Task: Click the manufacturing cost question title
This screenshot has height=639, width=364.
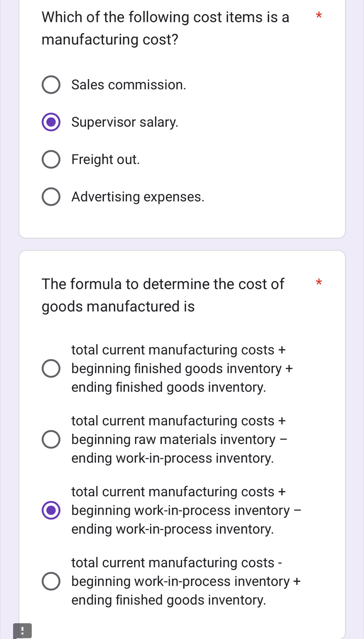Action: click(165, 28)
